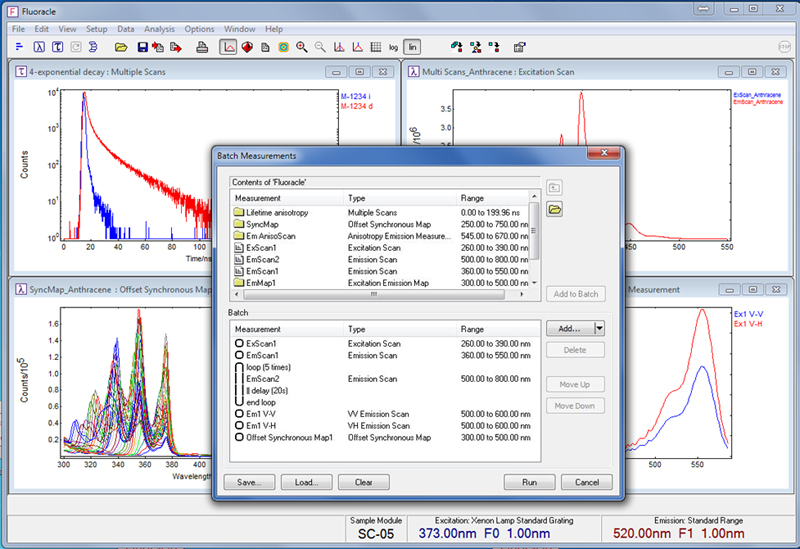The image size is (800, 549).
Task: Toggle the log scale button
Action: pos(393,47)
